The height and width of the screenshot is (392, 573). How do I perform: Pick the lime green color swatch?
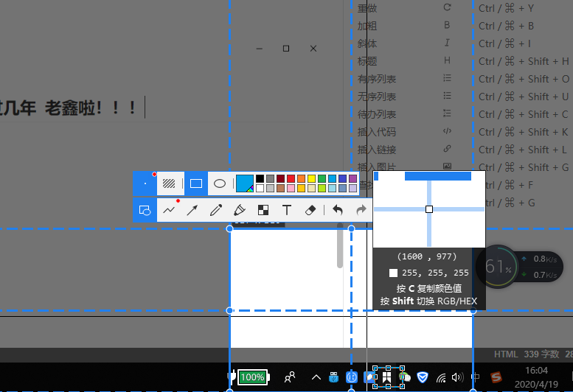pos(322,189)
